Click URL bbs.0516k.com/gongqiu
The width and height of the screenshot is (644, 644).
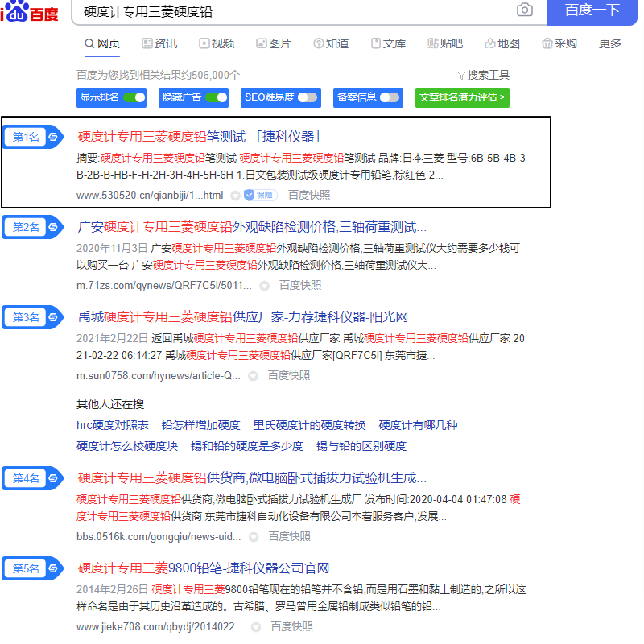(x=159, y=537)
